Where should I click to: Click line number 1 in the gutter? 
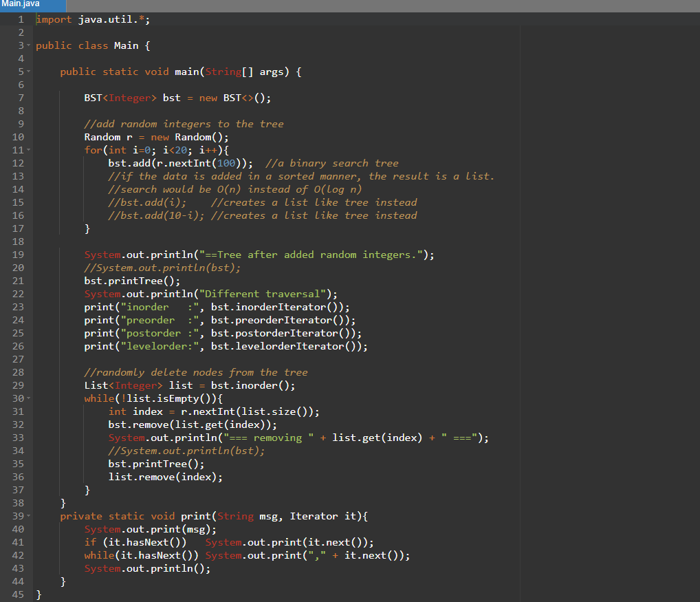(x=18, y=19)
